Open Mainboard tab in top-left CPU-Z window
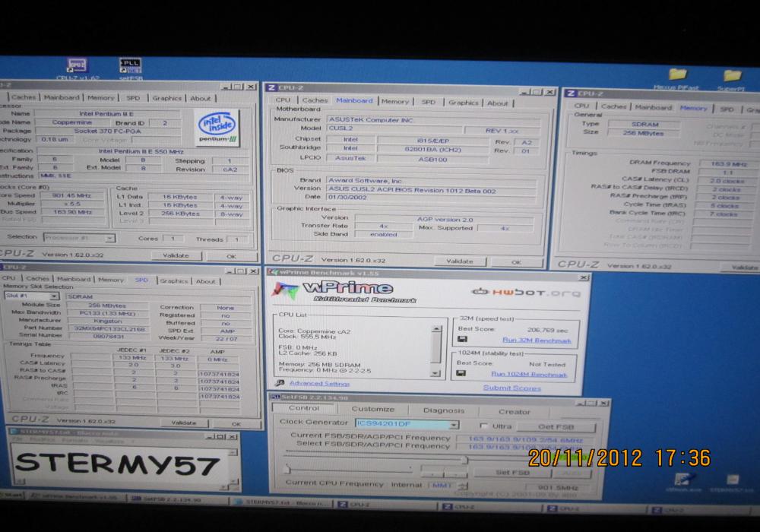760x532 pixels. [x=62, y=97]
